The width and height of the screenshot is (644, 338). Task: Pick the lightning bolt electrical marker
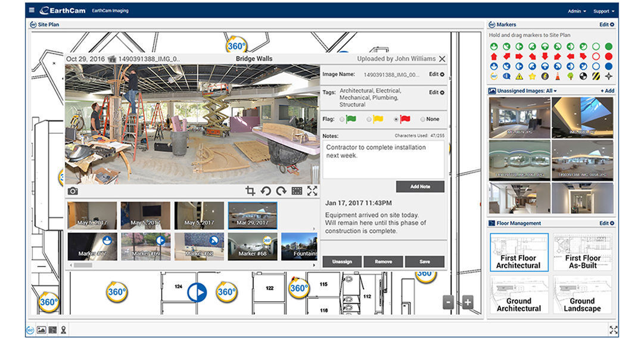coord(545,76)
